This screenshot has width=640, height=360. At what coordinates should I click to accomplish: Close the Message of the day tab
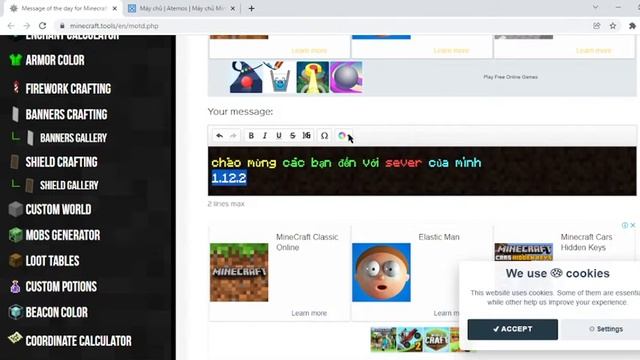[115, 8]
